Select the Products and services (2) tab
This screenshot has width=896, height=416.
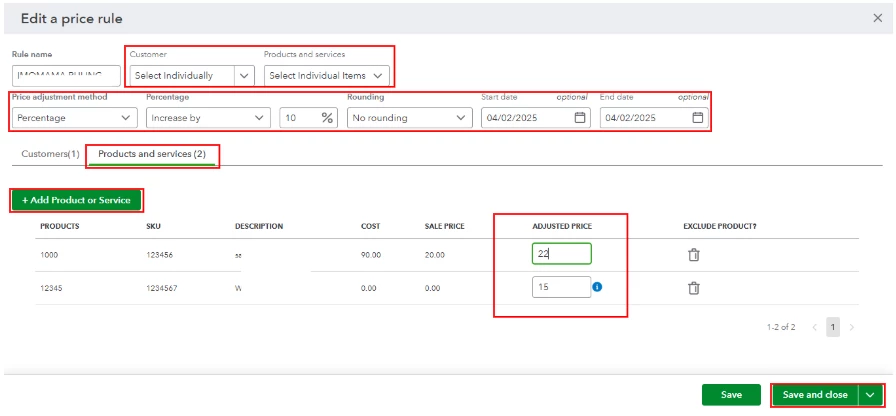point(151,154)
